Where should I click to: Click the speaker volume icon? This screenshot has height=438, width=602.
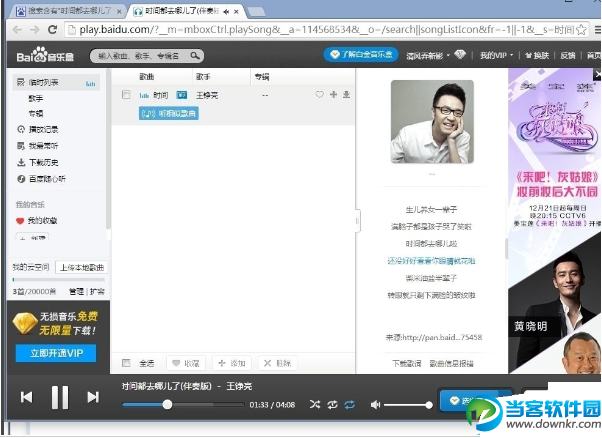[376, 404]
